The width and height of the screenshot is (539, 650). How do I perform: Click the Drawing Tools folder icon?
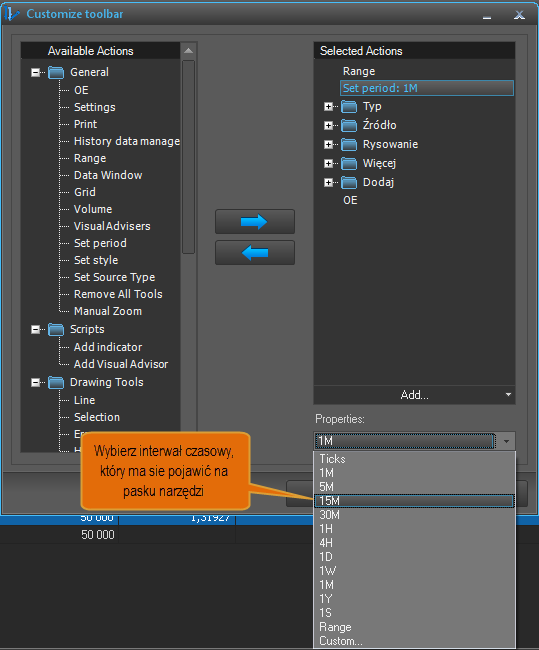[x=56, y=382]
